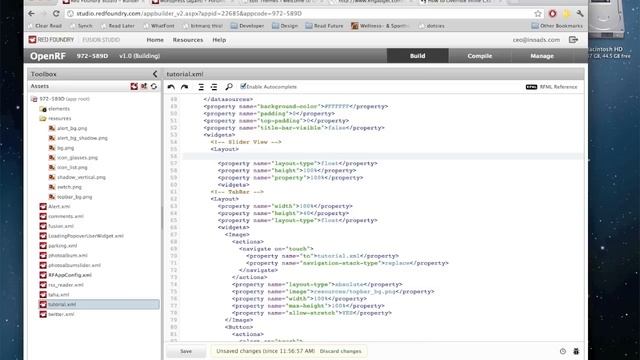This screenshot has height=360, width=640.
Task: Click the Clear Read bookmark
Action: click(44, 26)
